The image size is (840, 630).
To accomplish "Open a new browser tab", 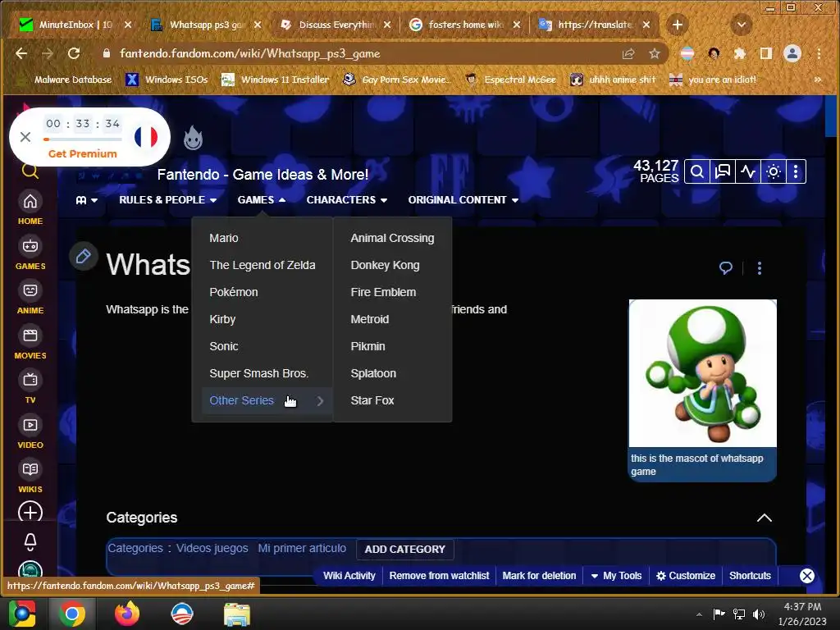I will [x=677, y=25].
